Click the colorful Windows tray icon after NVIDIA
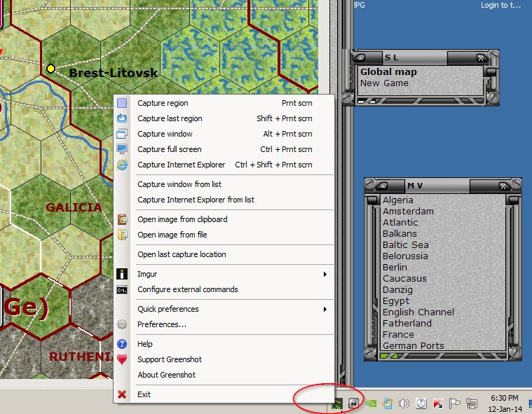Screen dimensions: 532x414 (x=388, y=403)
